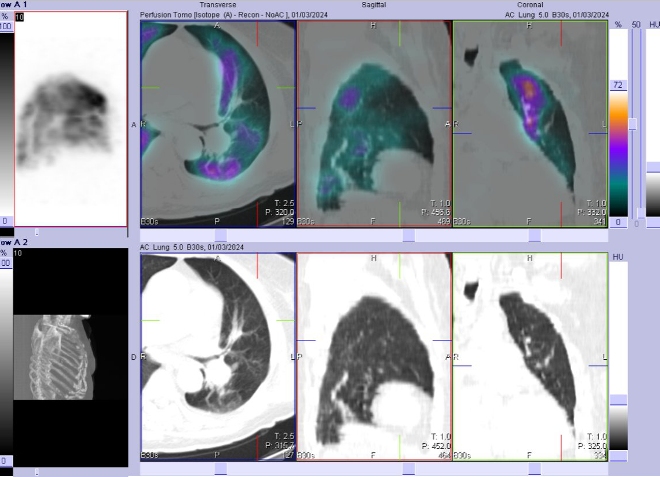Click the 72 percent upper threshold marker
Screen dimensions: 660x477
click(x=618, y=86)
